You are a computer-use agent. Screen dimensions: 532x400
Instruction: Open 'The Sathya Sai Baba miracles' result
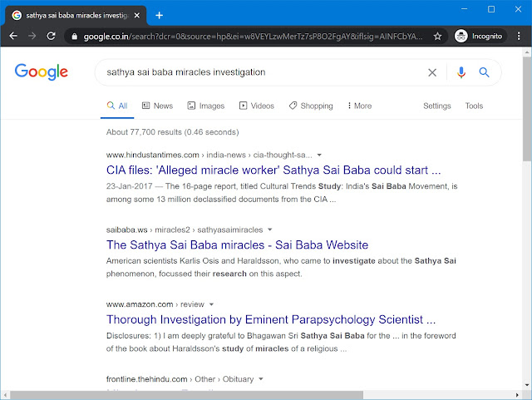(x=237, y=244)
